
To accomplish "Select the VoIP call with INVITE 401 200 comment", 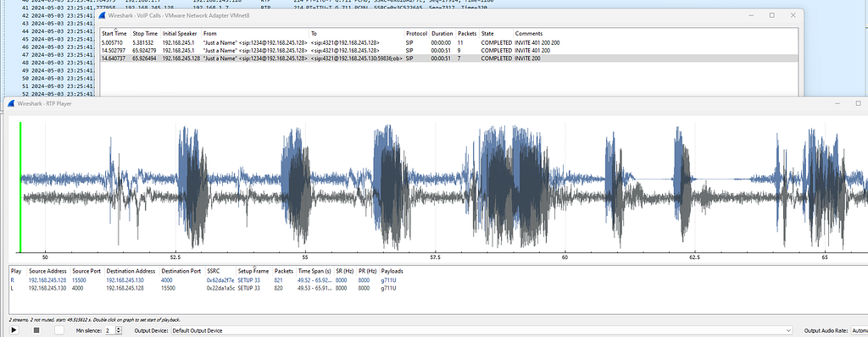I will [x=449, y=50].
